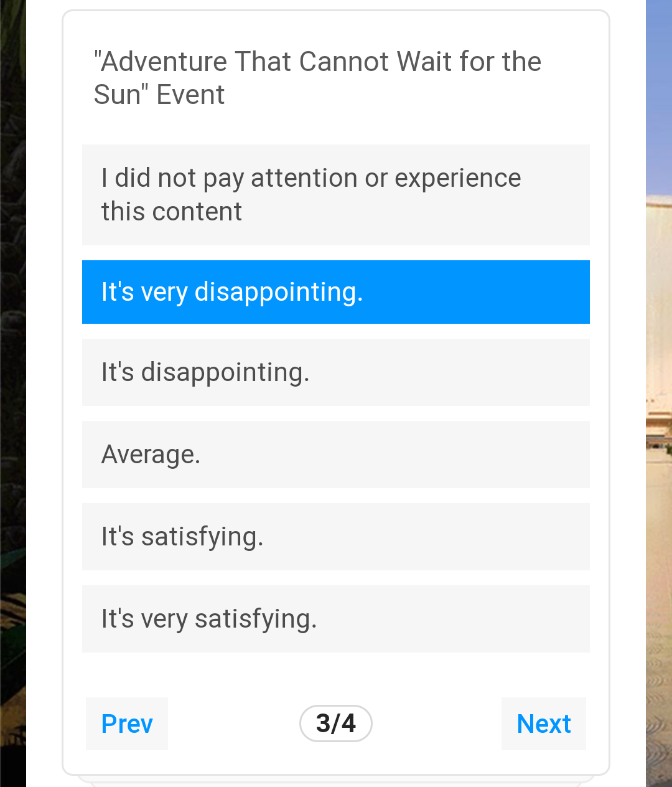The width and height of the screenshot is (672, 787).
Task: Return to previous question with Prev
Action: pyautogui.click(x=127, y=723)
